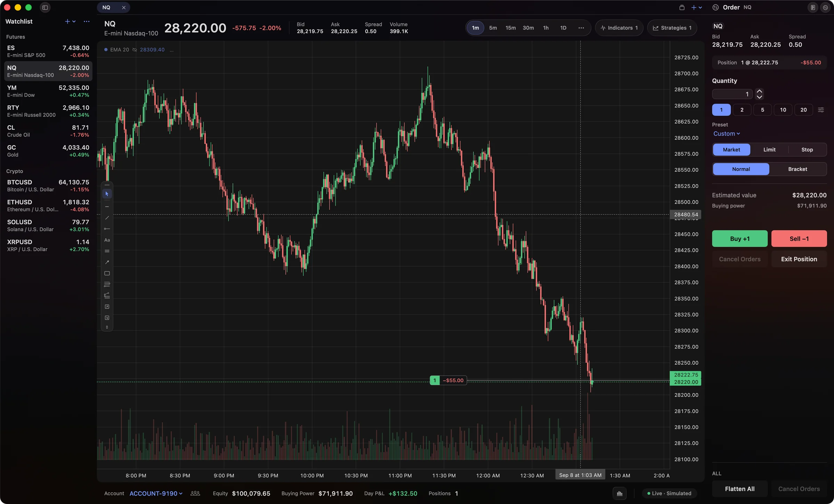Click Flatten All button
Image resolution: width=834 pixels, height=504 pixels.
point(739,489)
